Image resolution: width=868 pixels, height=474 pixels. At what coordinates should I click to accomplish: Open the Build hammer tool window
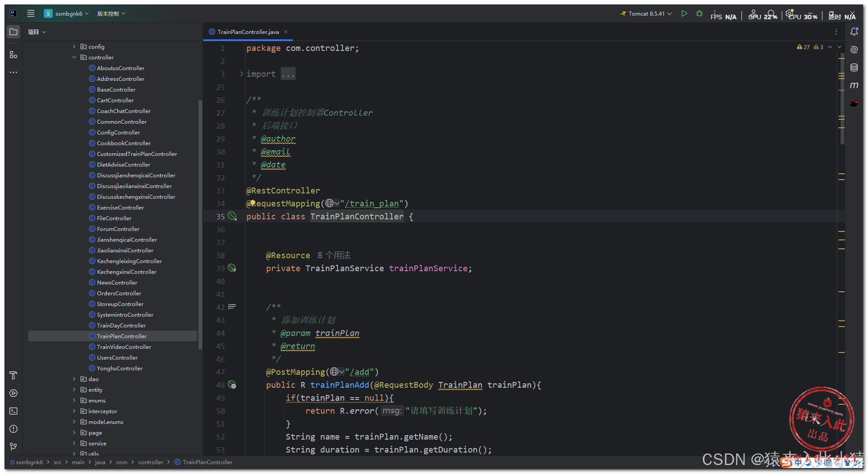(13, 375)
